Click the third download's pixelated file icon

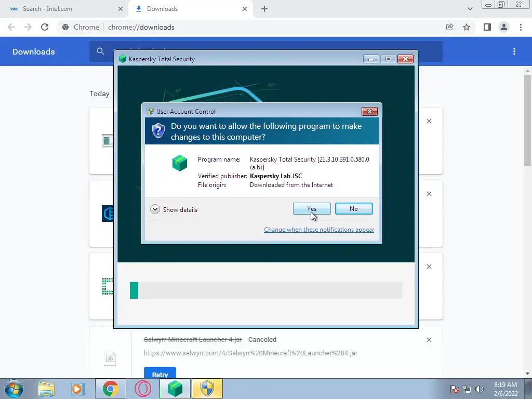(107, 286)
